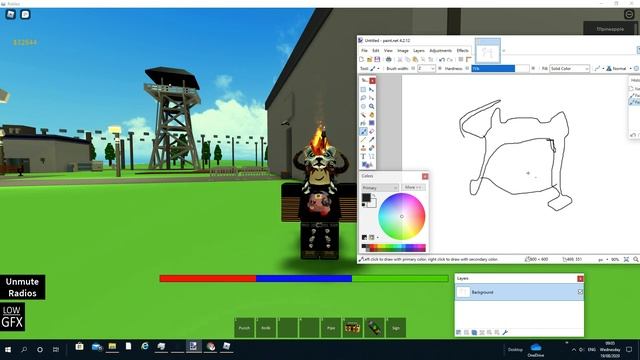Screen dimensions: 640x360
Task: Reset colors to black and white icon
Action: tap(364, 205)
